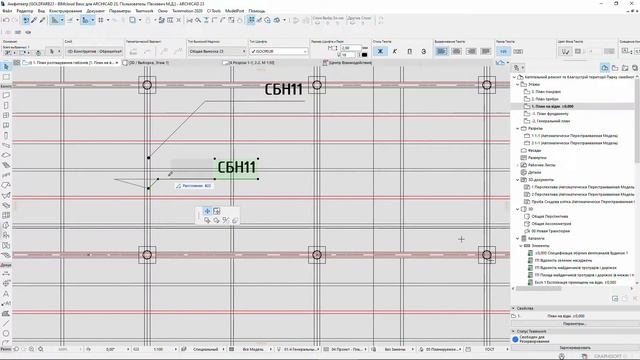This screenshot has height=360, width=640.
Task: Switch to the Центр Взаимодействия tab
Action: 347,63
